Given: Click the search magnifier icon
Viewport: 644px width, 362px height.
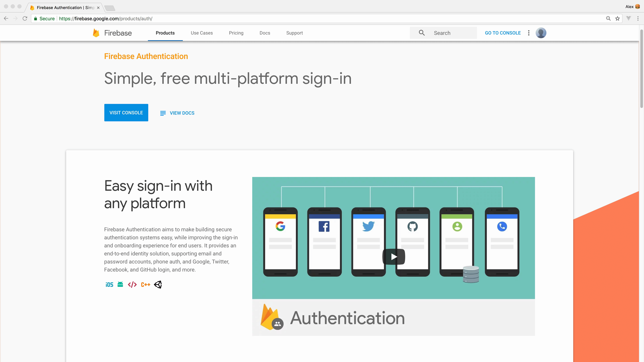Looking at the screenshot, I should pos(421,33).
